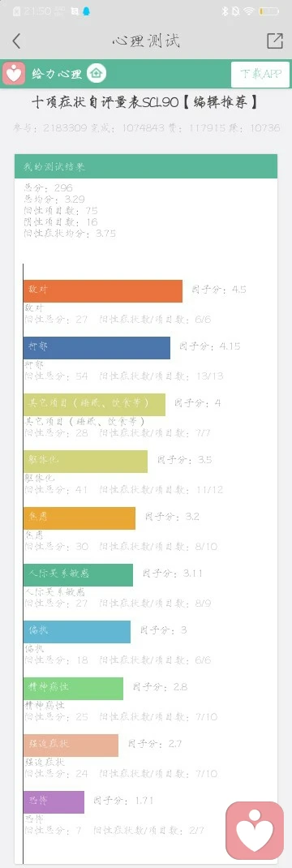Tap the 心理测试 page title
Image resolution: width=292 pixels, height=868 pixels.
[x=146, y=41]
